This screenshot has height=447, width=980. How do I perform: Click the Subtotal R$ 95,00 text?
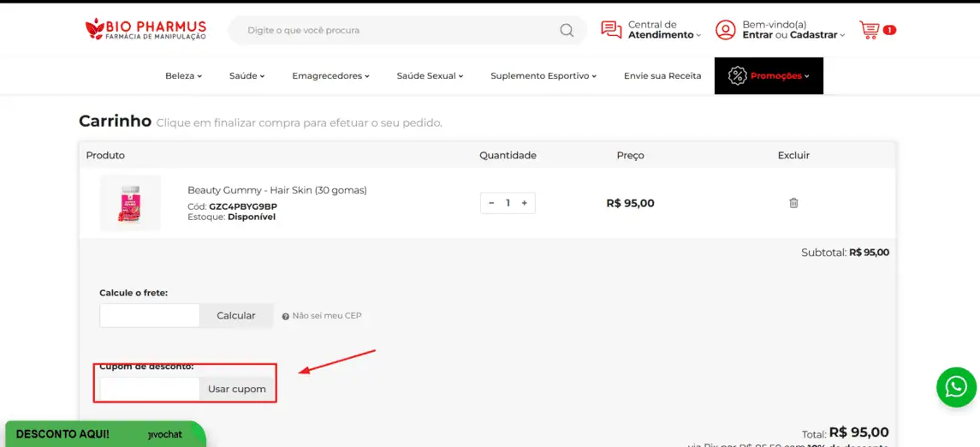point(845,253)
